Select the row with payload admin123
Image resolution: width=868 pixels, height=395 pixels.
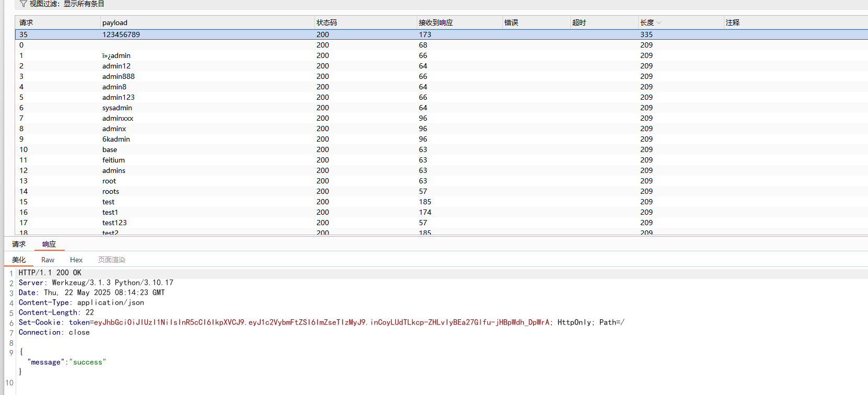441,97
